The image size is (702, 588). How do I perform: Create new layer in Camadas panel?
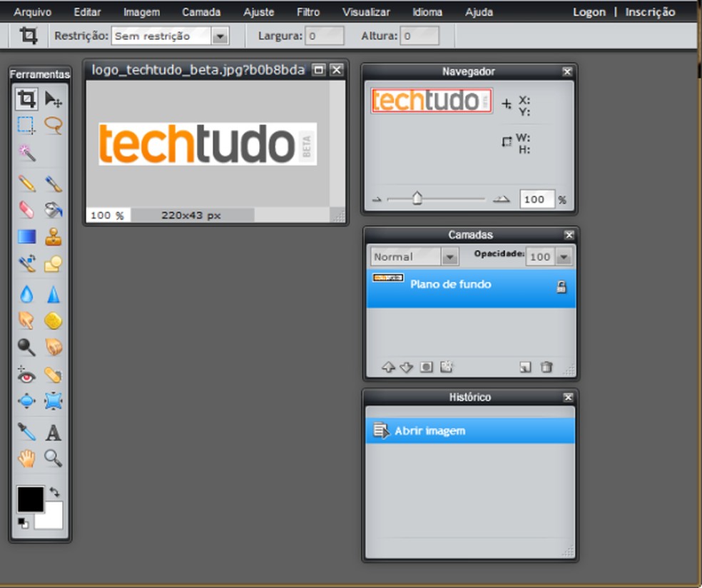[525, 367]
